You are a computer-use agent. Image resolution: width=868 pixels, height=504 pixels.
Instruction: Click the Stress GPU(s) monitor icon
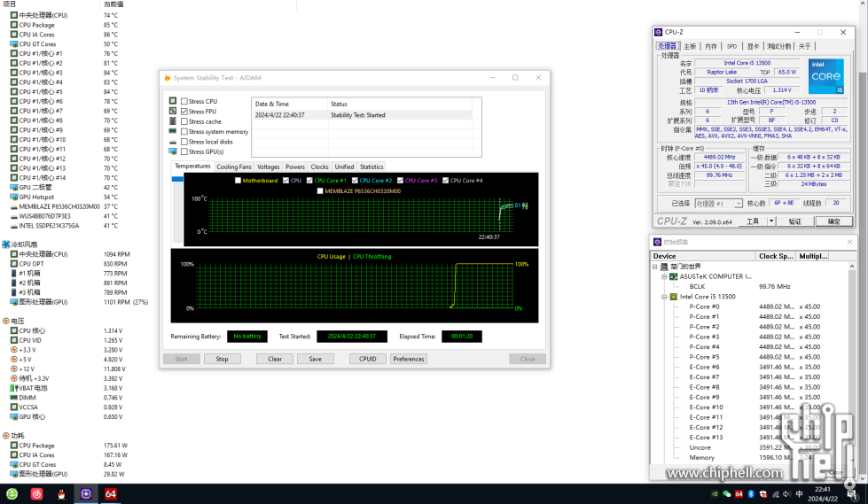coord(173,151)
